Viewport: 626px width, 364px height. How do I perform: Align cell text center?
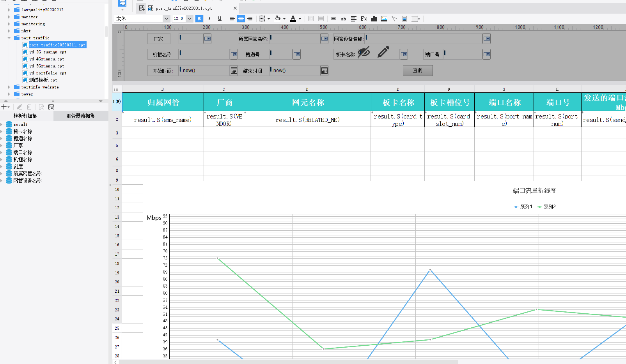tap(241, 19)
